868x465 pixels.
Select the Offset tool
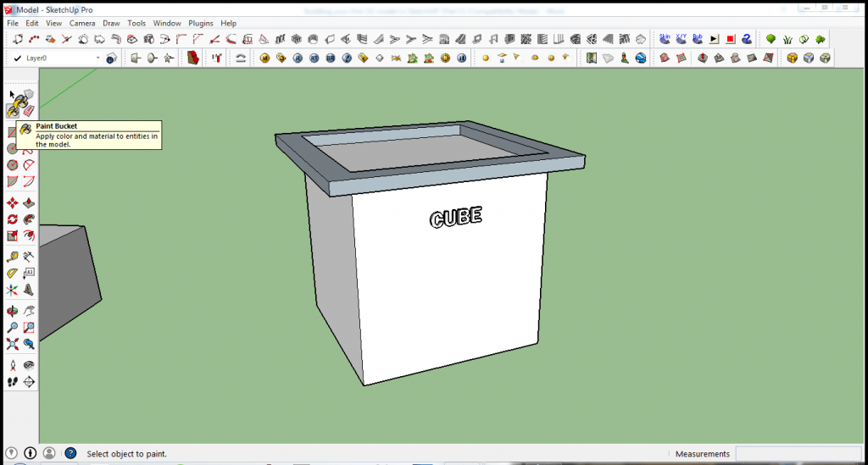(29, 236)
